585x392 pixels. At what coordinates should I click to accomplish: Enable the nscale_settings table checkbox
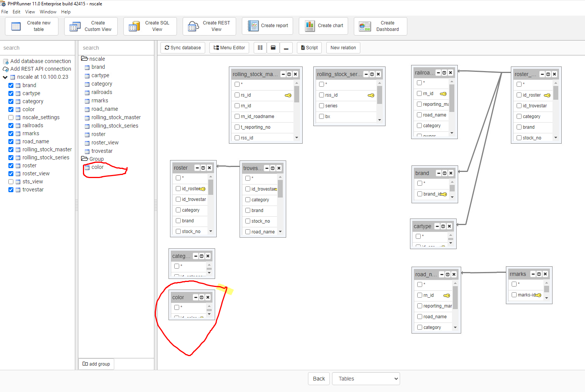pos(11,117)
